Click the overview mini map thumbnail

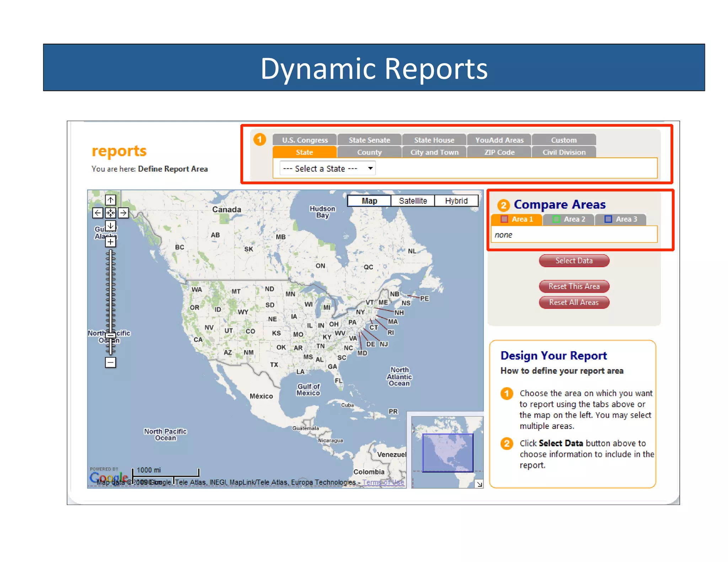(x=448, y=452)
